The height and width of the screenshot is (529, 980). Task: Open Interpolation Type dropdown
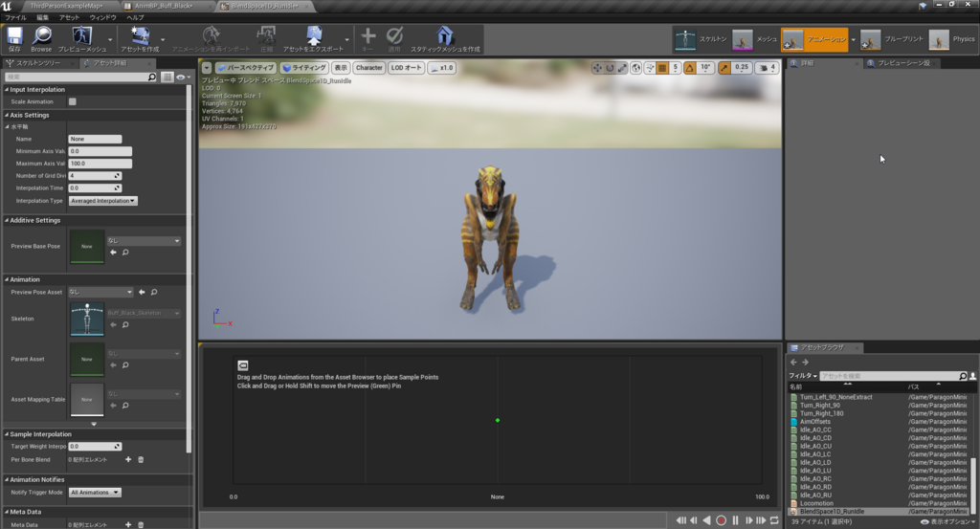[x=103, y=201]
